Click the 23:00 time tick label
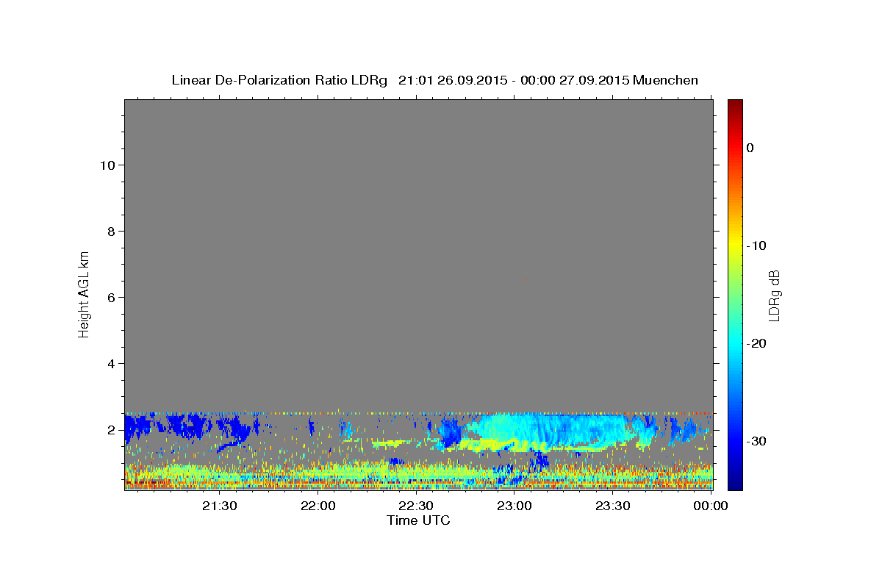882x588 pixels. pos(514,506)
